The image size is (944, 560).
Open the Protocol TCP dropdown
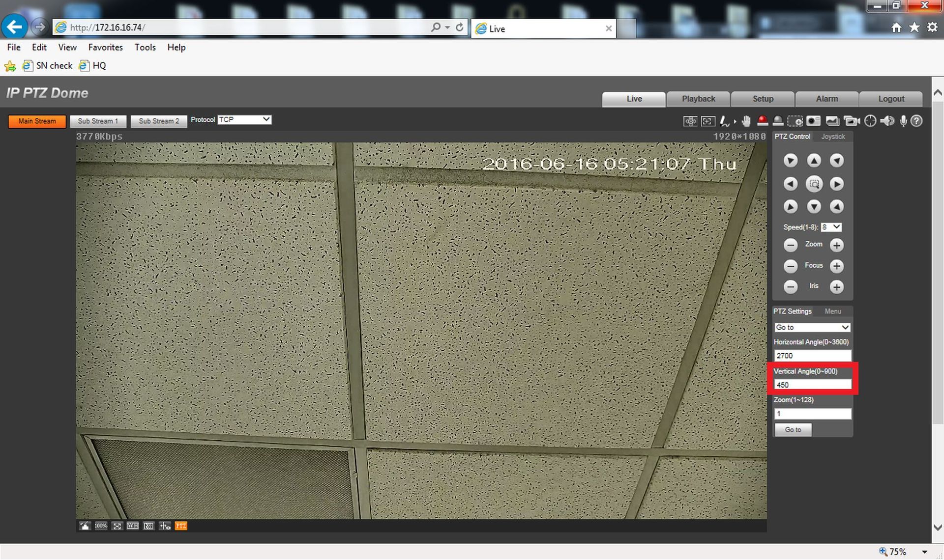(x=244, y=119)
